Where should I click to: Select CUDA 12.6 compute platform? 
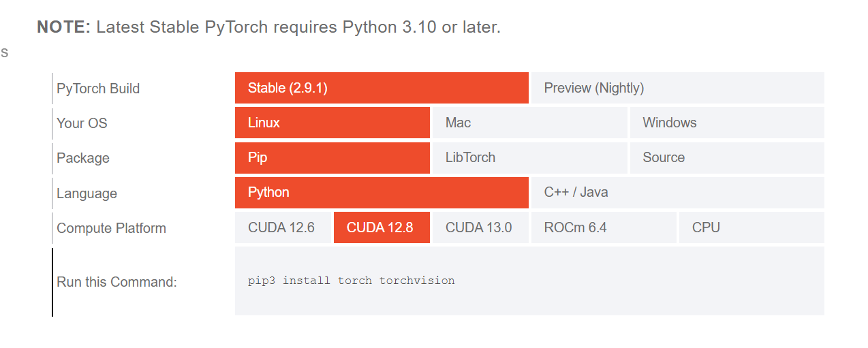(x=283, y=227)
